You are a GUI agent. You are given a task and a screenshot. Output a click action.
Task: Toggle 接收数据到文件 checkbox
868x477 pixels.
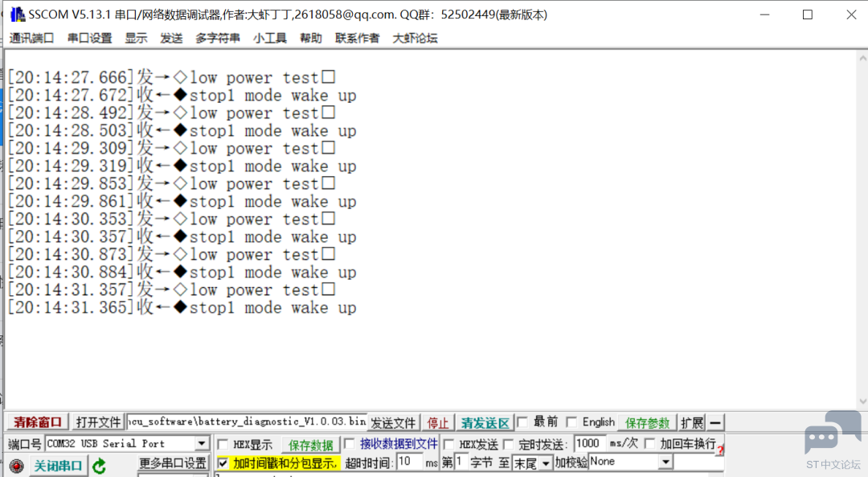tap(350, 444)
